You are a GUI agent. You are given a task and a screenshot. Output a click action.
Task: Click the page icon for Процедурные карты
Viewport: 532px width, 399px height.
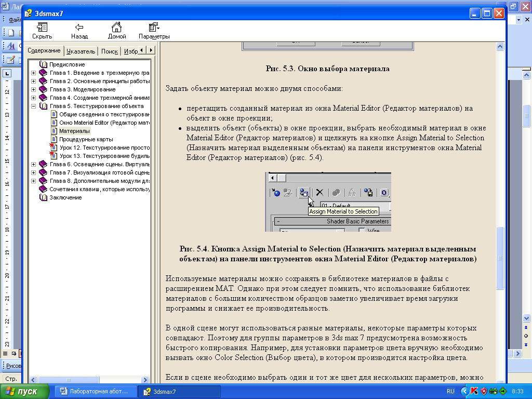click(x=54, y=139)
